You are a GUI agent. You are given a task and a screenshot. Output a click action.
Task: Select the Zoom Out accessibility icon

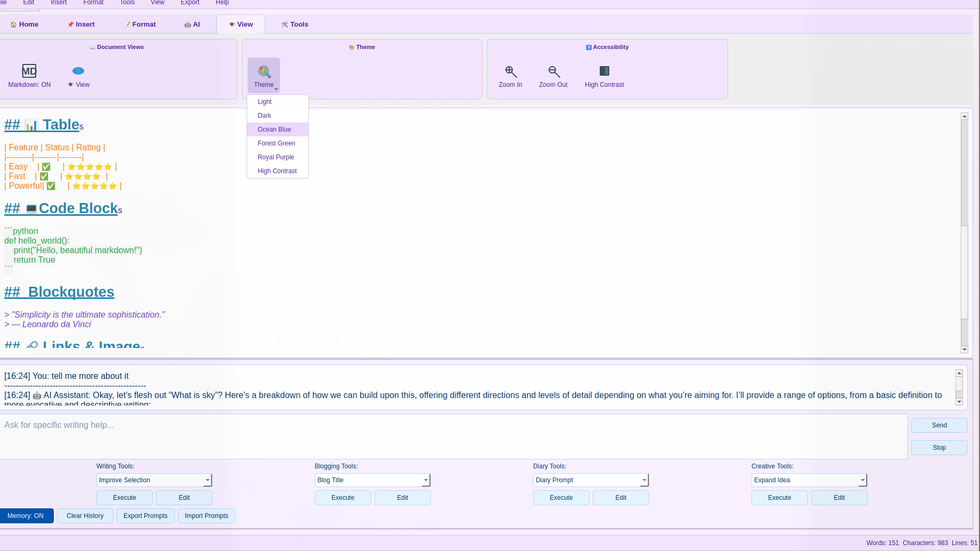[x=553, y=70]
